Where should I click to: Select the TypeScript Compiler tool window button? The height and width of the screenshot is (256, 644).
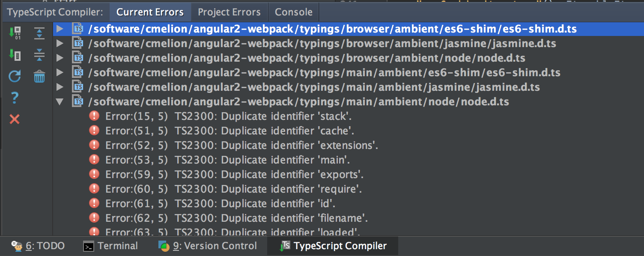click(333, 246)
